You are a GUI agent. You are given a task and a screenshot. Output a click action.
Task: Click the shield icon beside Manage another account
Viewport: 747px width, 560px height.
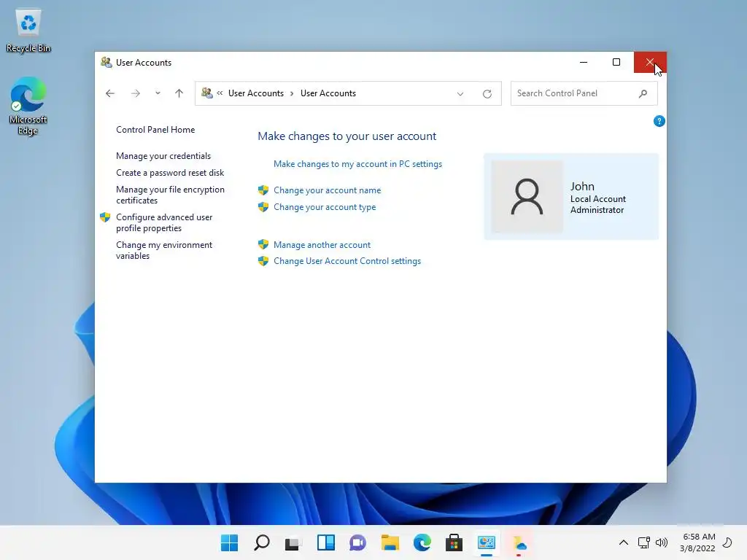tap(263, 244)
